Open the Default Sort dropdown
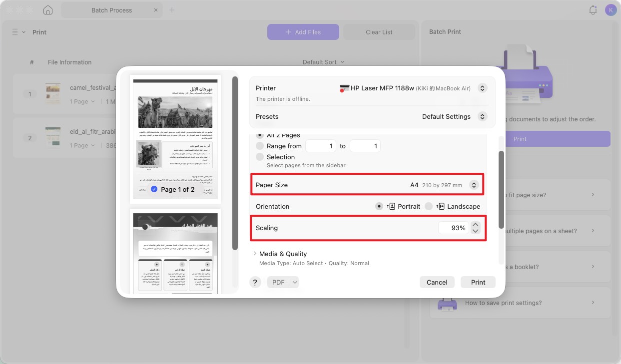Image resolution: width=621 pixels, height=364 pixels. pos(323,62)
